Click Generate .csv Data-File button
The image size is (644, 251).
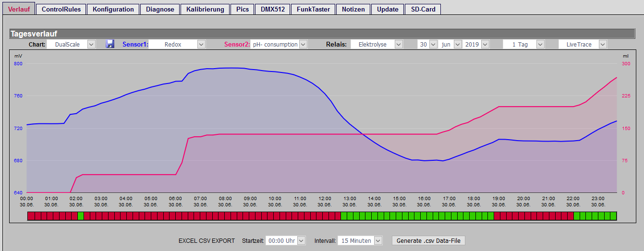(429, 240)
